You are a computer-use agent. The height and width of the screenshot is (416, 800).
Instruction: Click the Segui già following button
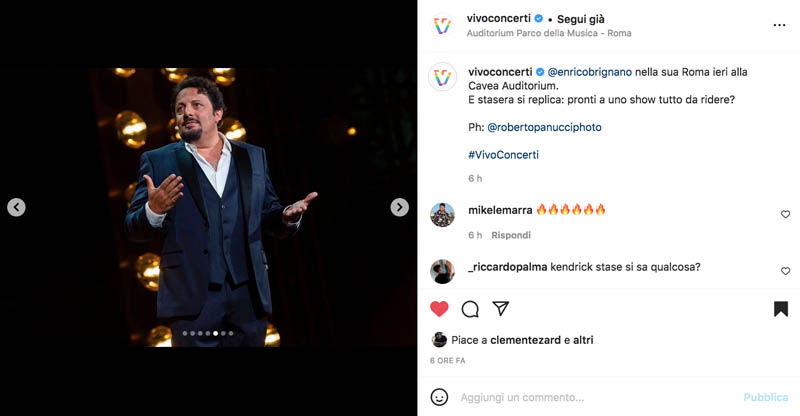581,19
